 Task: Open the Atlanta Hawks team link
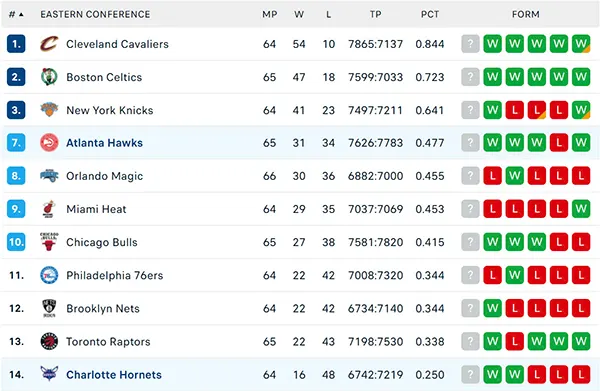[x=104, y=143]
